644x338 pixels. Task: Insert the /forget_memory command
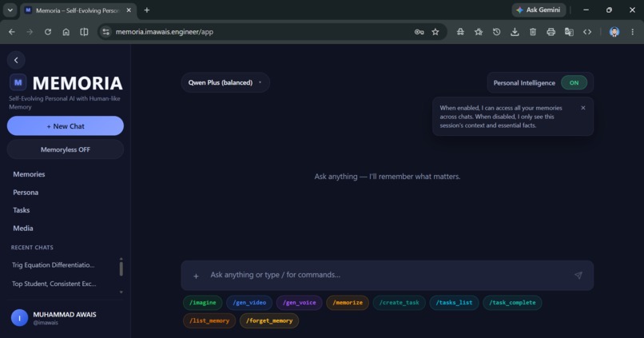coord(269,320)
